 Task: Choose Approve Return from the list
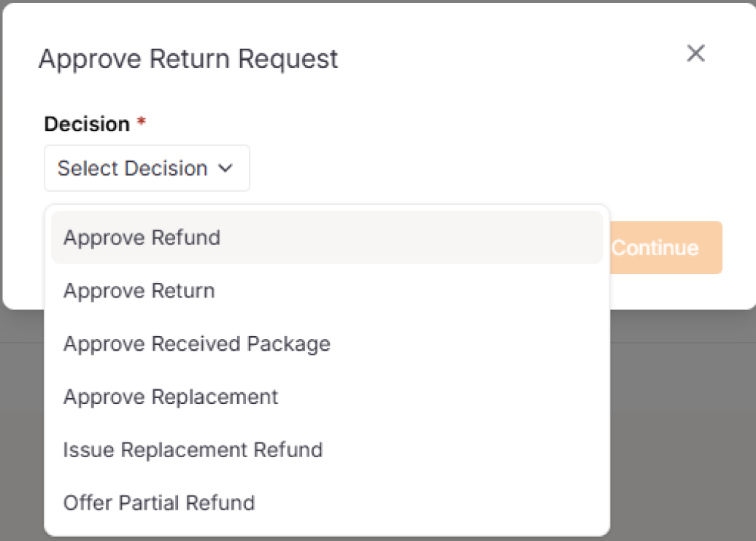click(x=139, y=291)
